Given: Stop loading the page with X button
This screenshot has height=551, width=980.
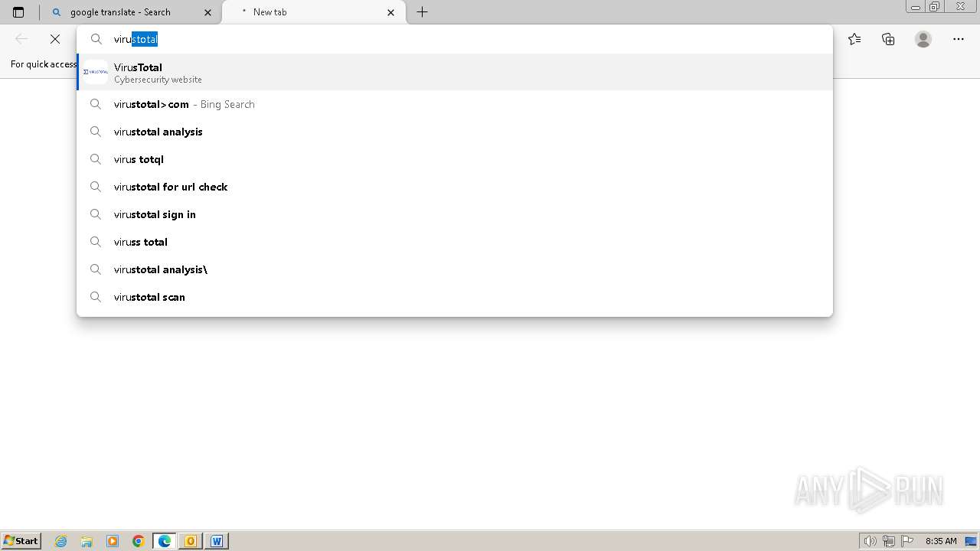Looking at the screenshot, I should (x=55, y=39).
